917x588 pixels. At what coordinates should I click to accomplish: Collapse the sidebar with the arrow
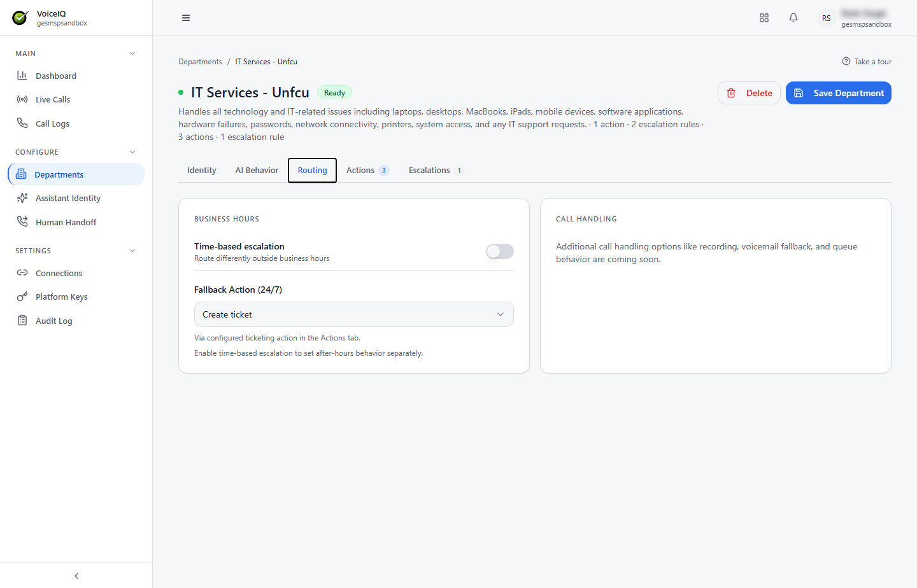click(76, 576)
